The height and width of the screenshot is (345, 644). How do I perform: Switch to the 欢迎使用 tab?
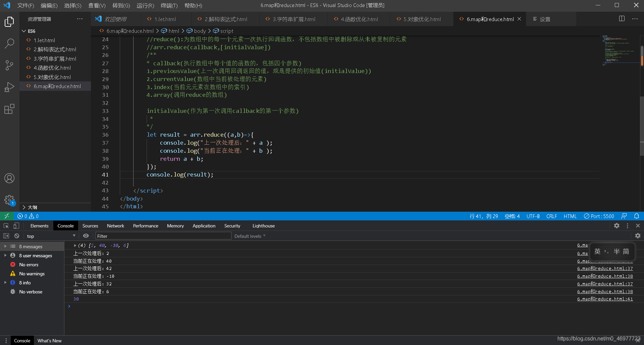(x=115, y=19)
